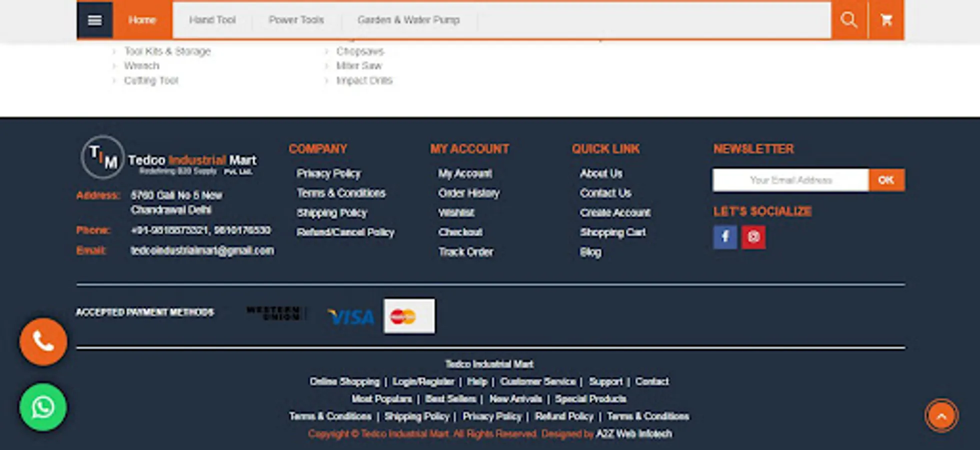This screenshot has width=980, height=450.
Task: Click the 'LET'S SOCIALIZE' heading
Action: (x=763, y=211)
